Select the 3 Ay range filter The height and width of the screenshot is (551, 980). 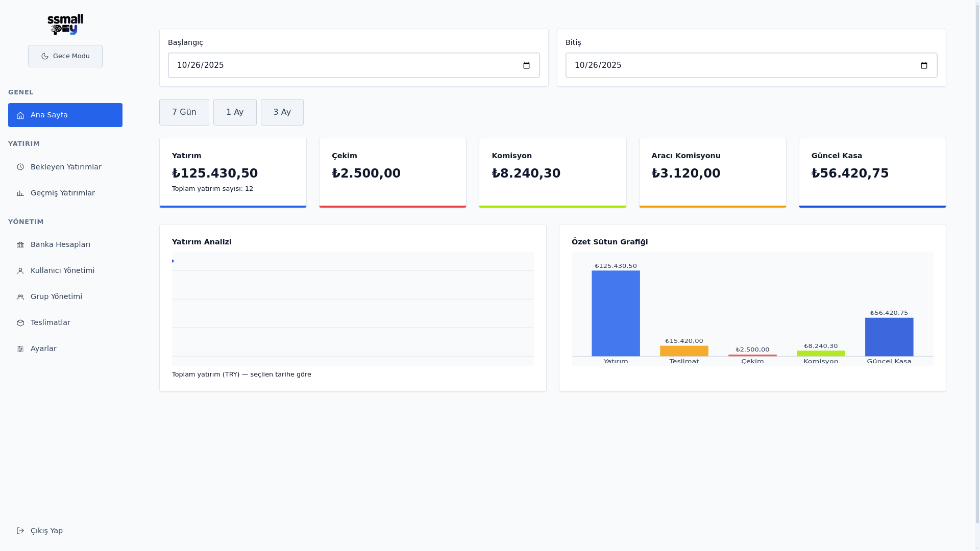282,112
